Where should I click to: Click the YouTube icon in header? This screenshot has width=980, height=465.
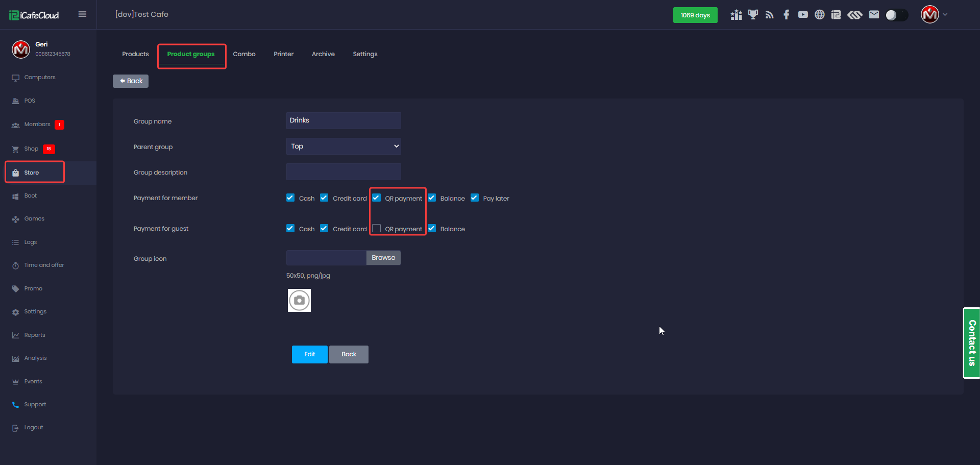803,15
